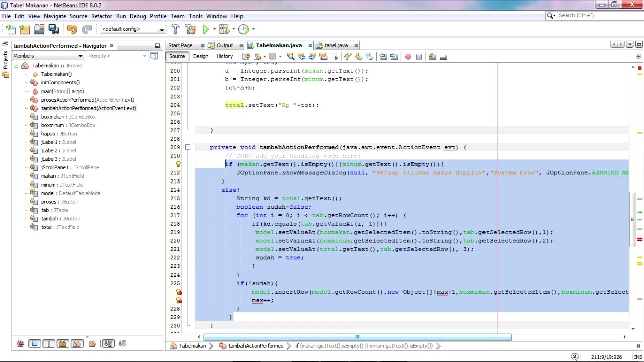644x362 pixels.
Task: Open the Tools menu
Action: [196, 16]
